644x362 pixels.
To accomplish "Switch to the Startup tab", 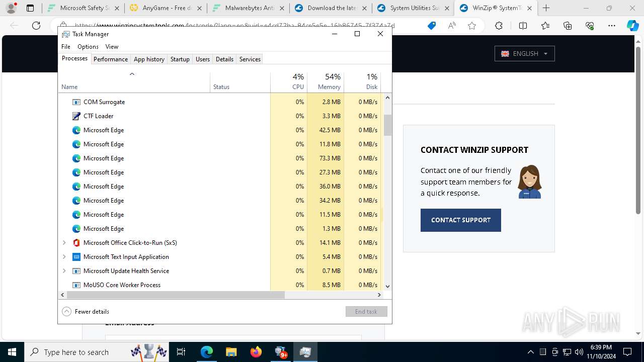I will [x=180, y=59].
